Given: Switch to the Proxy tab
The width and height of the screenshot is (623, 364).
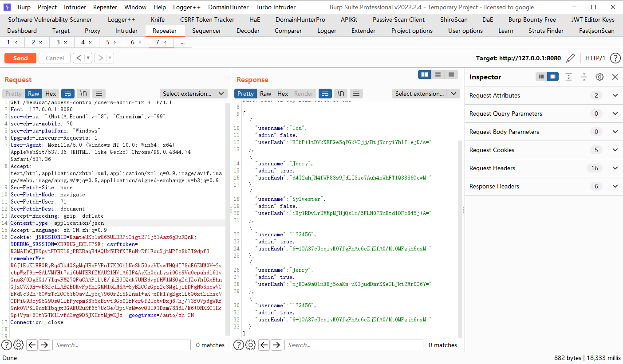Looking at the screenshot, I should pyautogui.click(x=92, y=31).
